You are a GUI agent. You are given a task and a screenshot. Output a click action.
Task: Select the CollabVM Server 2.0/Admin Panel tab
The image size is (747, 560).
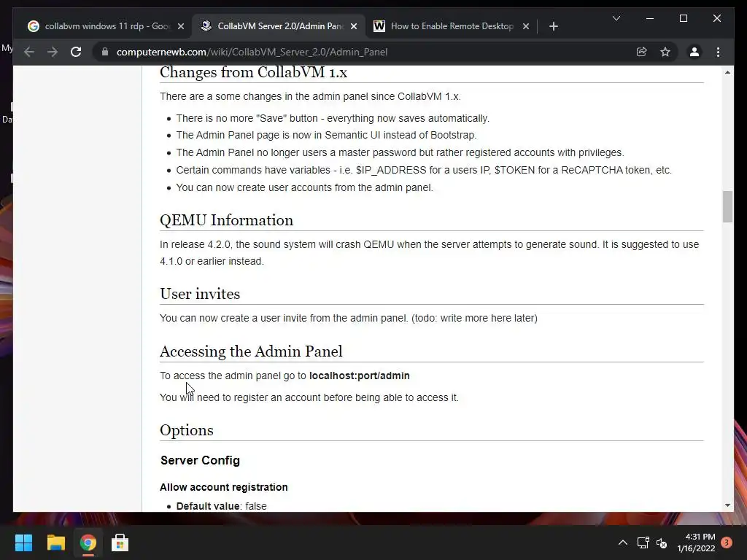(279, 26)
